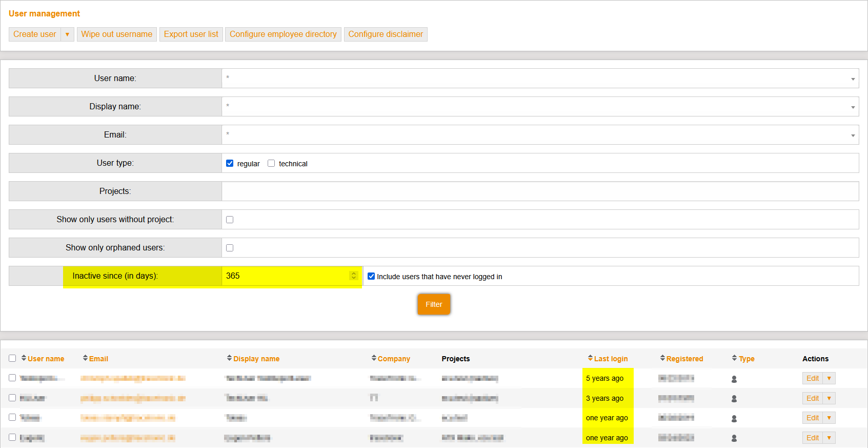The image size is (868, 448).
Task: Sort table by Email column
Action: click(98, 359)
